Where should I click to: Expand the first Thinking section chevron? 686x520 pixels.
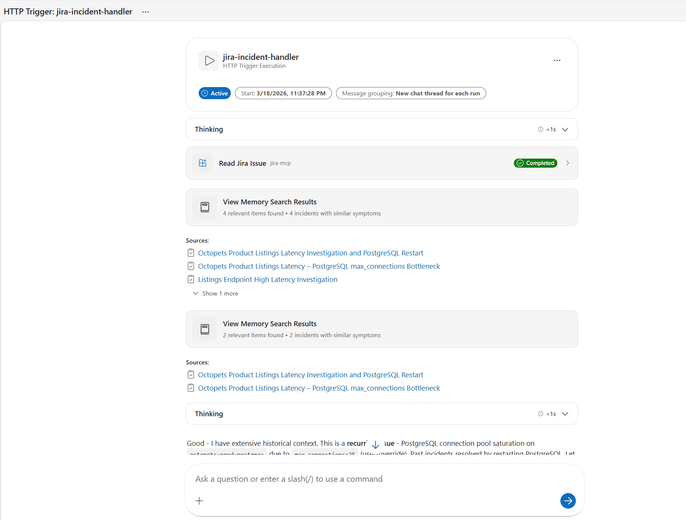coord(565,130)
